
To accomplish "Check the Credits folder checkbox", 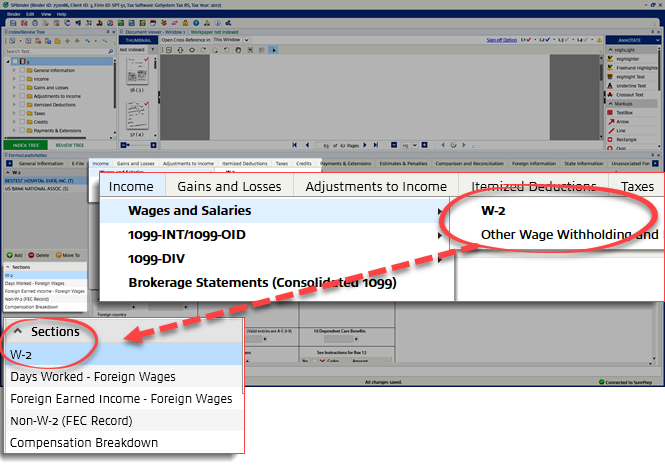I will tap(22, 122).
